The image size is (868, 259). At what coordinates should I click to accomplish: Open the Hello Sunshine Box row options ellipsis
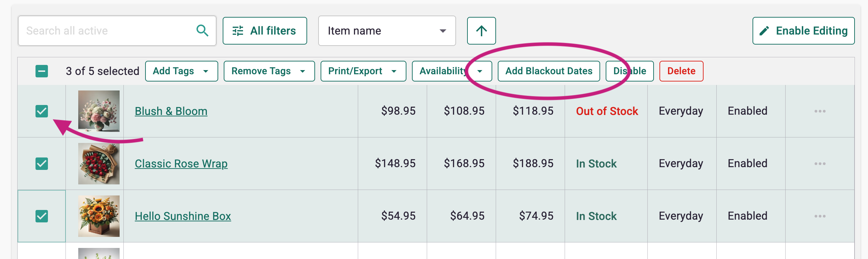click(x=820, y=216)
